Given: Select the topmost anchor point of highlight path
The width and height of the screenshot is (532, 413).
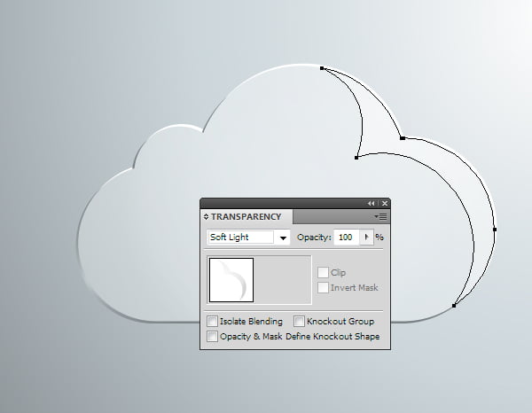Looking at the screenshot, I should click(x=322, y=68).
